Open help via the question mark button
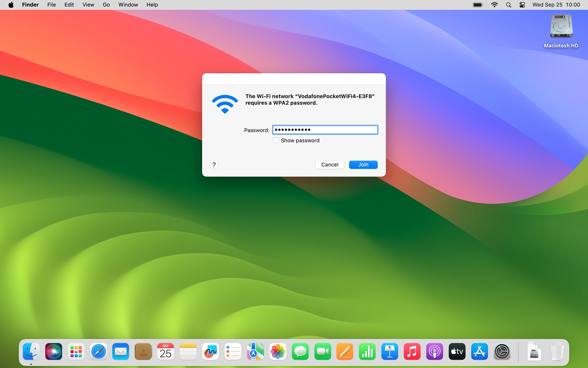Viewport: 588px width, 368px height. [214, 165]
